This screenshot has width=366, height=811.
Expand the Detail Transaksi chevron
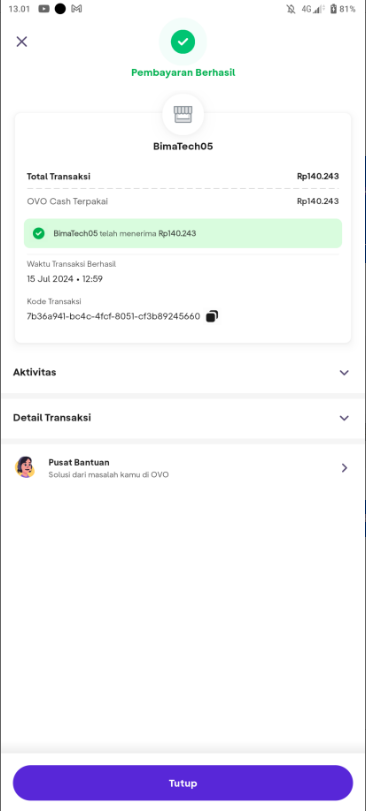click(344, 418)
